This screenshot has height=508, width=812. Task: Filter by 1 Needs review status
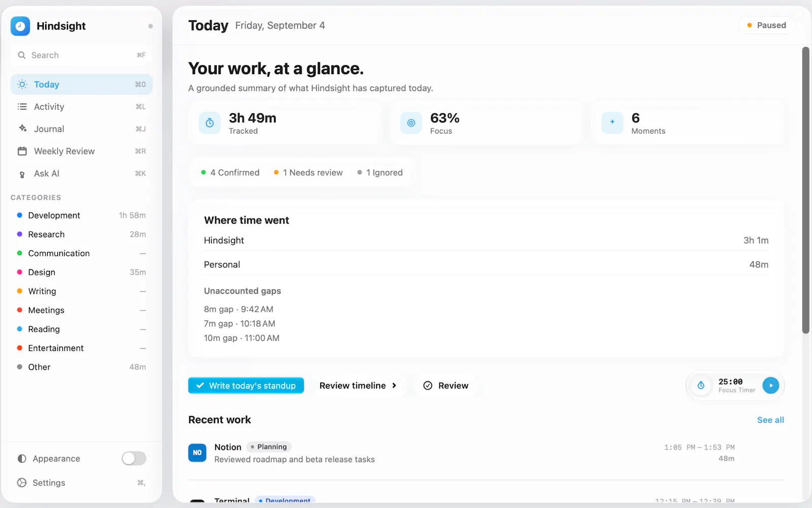tap(309, 173)
